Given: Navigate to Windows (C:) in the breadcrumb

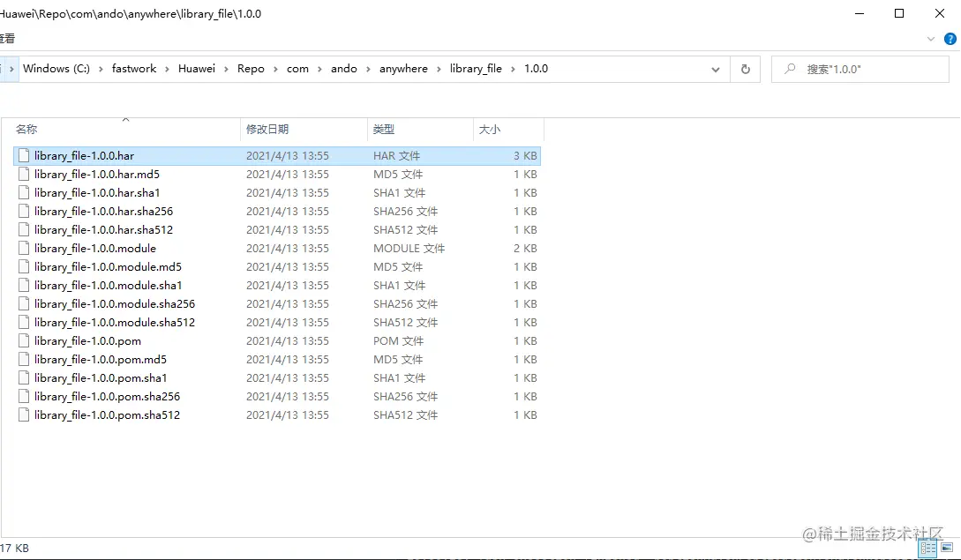Looking at the screenshot, I should 56,69.
